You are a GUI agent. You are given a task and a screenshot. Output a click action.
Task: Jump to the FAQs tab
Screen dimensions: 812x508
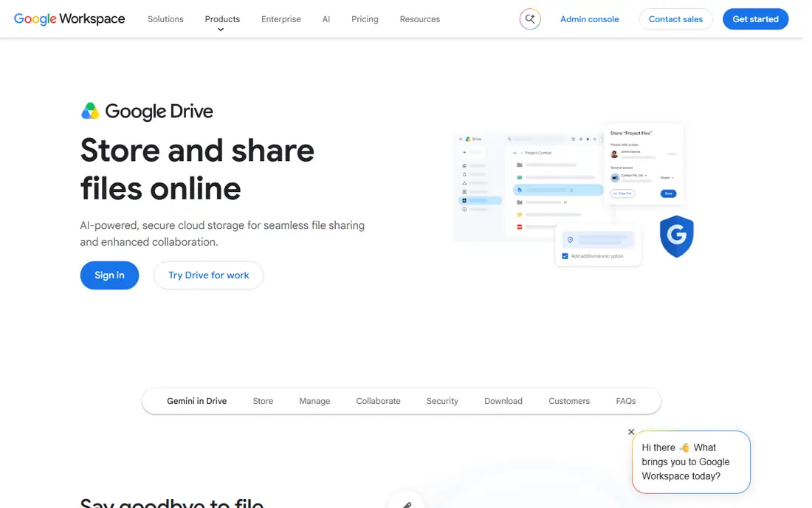point(625,401)
